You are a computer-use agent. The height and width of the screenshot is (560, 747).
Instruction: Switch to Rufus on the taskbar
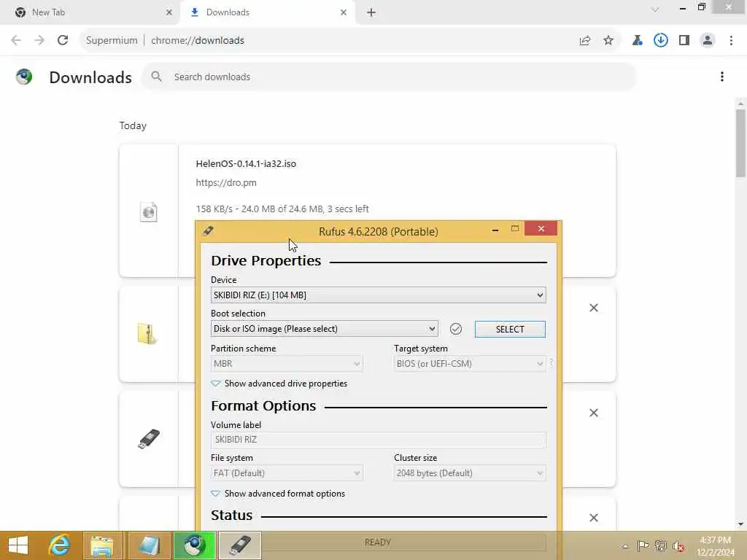tap(240, 545)
